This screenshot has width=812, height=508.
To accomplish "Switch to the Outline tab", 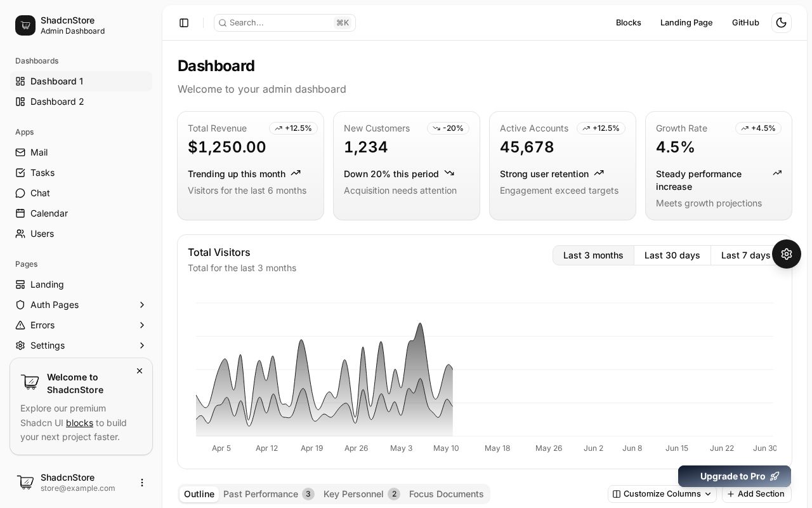I will 199,494.
